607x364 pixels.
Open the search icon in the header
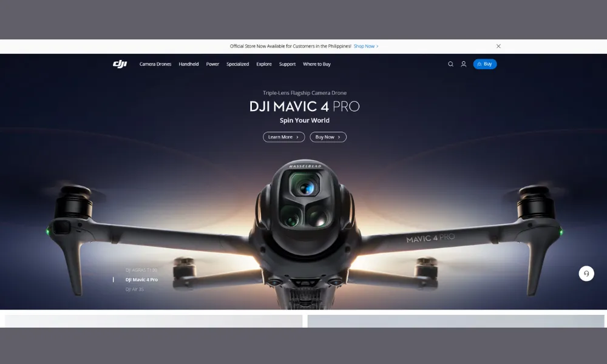[x=450, y=64]
